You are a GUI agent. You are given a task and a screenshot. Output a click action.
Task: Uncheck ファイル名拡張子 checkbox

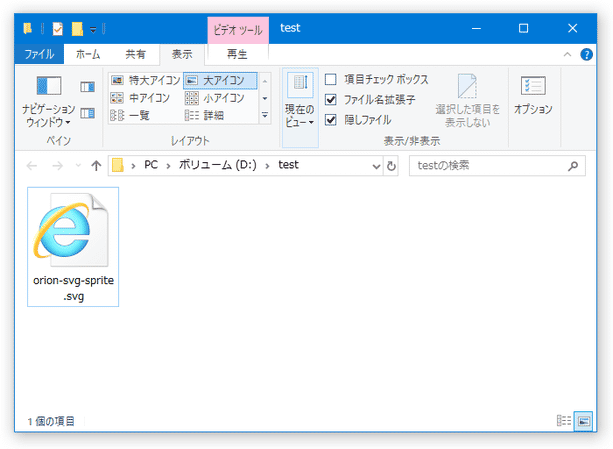331,100
